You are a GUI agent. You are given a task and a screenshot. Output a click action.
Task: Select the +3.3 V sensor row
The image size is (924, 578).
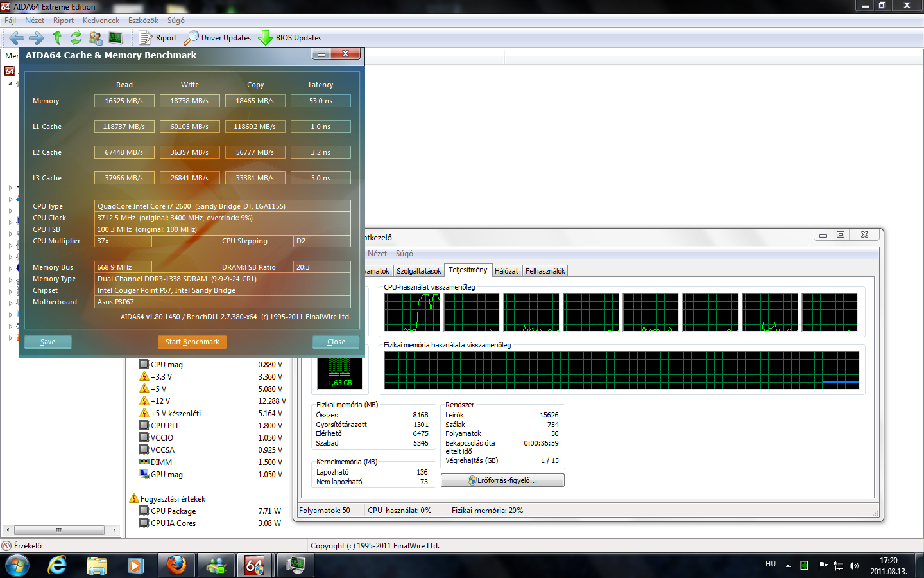click(211, 377)
